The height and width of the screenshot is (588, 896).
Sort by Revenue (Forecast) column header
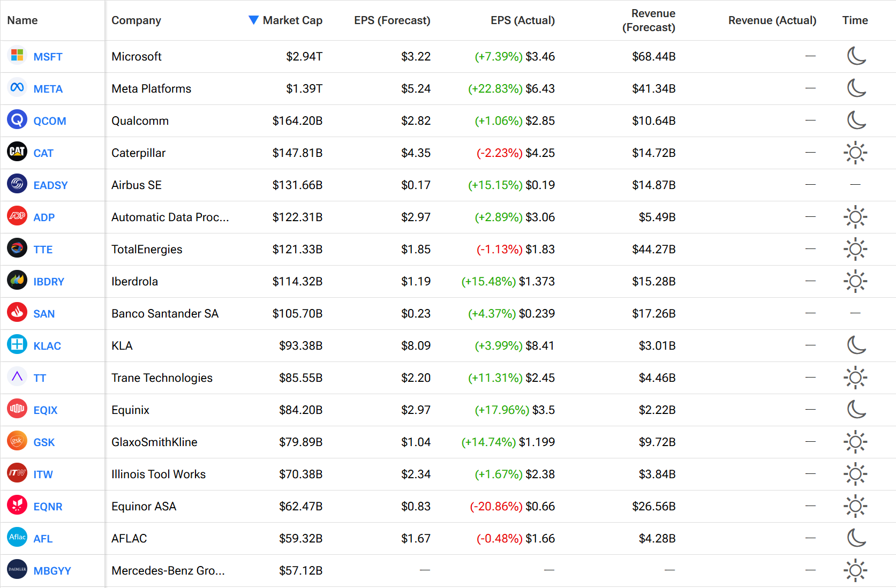649,20
